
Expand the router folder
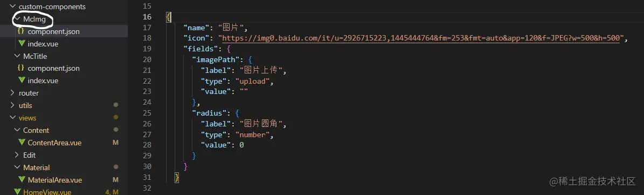(12, 93)
